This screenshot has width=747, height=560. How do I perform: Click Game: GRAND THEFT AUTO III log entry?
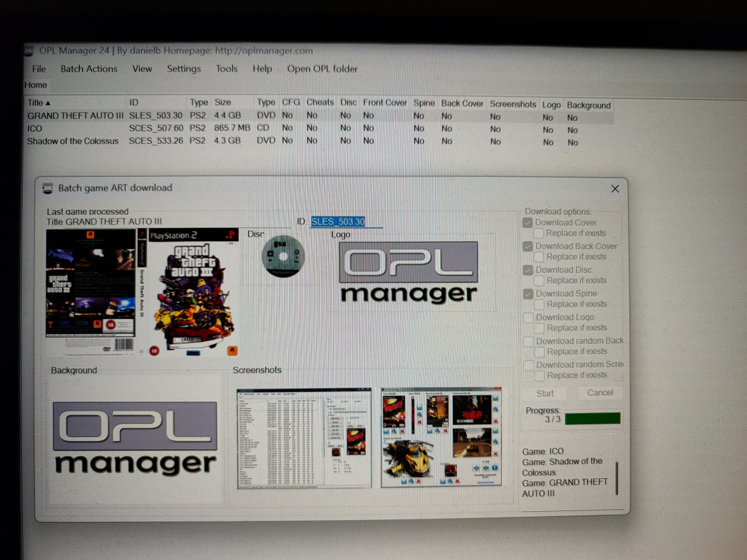click(564, 488)
